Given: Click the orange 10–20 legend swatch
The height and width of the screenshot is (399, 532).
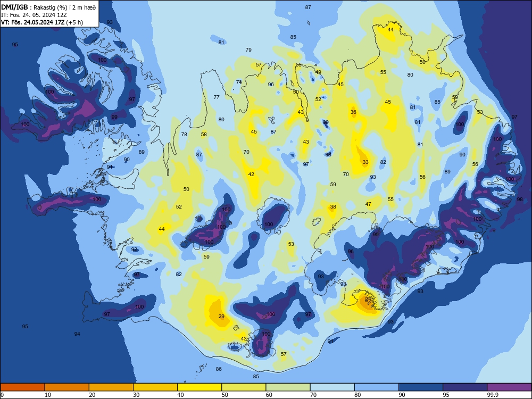Looking at the screenshot, I should click(67, 387).
